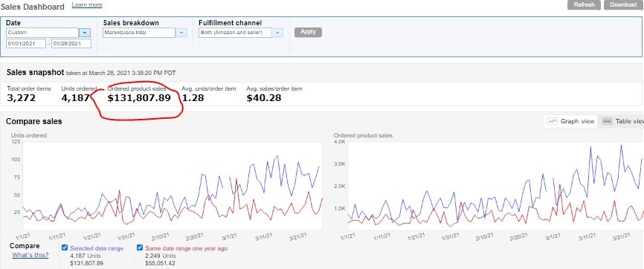Click the Apply button
The width and height of the screenshot is (644, 269).
(x=308, y=32)
